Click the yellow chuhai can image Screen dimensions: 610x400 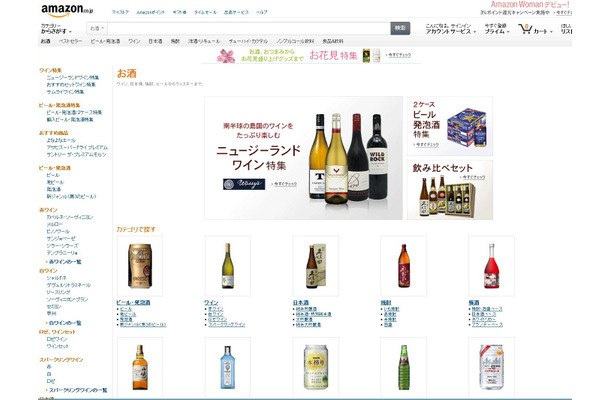point(316,367)
